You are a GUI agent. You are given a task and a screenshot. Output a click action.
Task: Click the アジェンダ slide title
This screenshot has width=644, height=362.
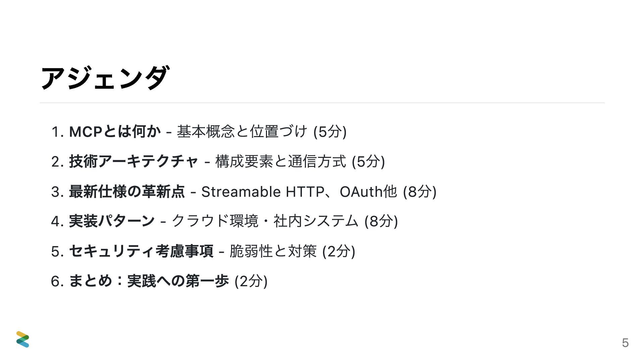[x=105, y=78]
